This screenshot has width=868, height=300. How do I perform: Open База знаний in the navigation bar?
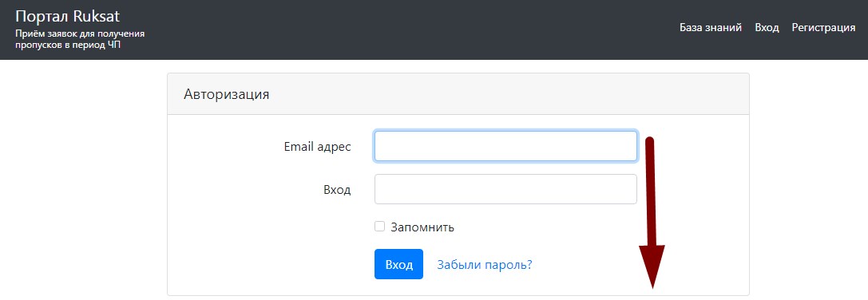click(710, 28)
